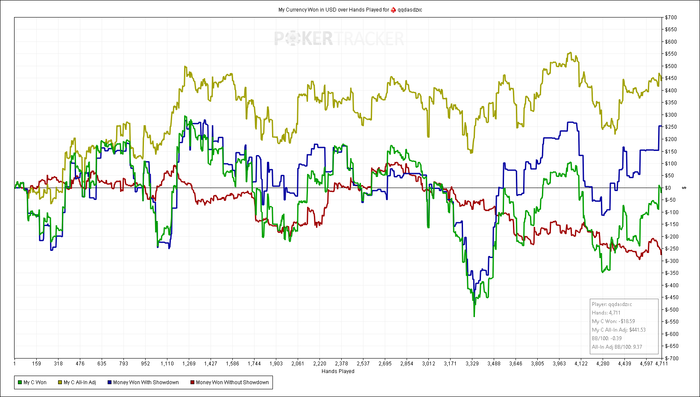This screenshot has height=397, width=700.
Task: Click the Player line in the stats box
Action: point(612,304)
